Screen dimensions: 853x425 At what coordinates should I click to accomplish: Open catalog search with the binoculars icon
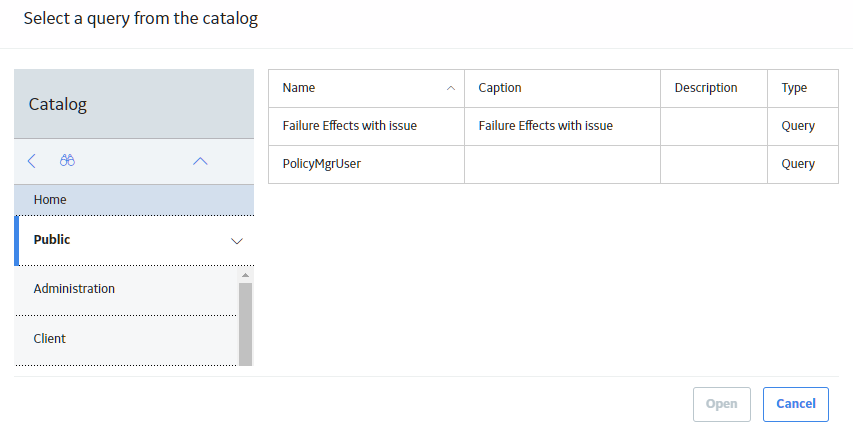67,161
